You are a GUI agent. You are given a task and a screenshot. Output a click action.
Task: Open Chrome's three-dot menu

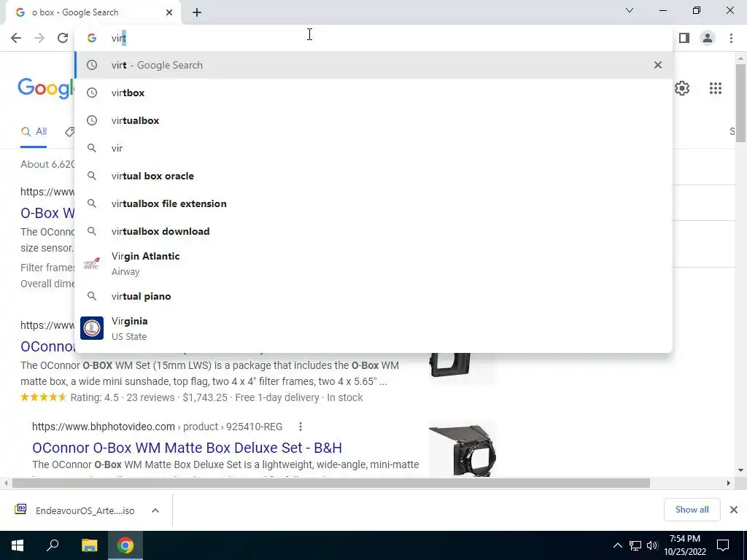[731, 38]
